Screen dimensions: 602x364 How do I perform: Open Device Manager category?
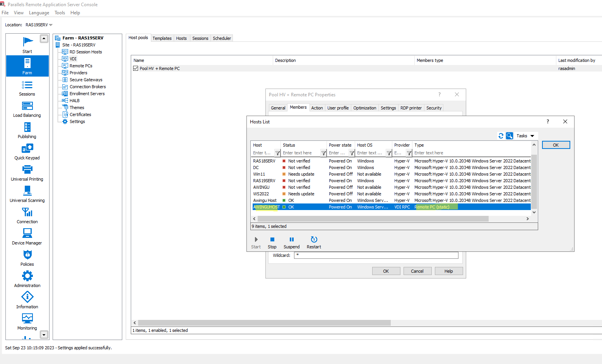point(27,237)
